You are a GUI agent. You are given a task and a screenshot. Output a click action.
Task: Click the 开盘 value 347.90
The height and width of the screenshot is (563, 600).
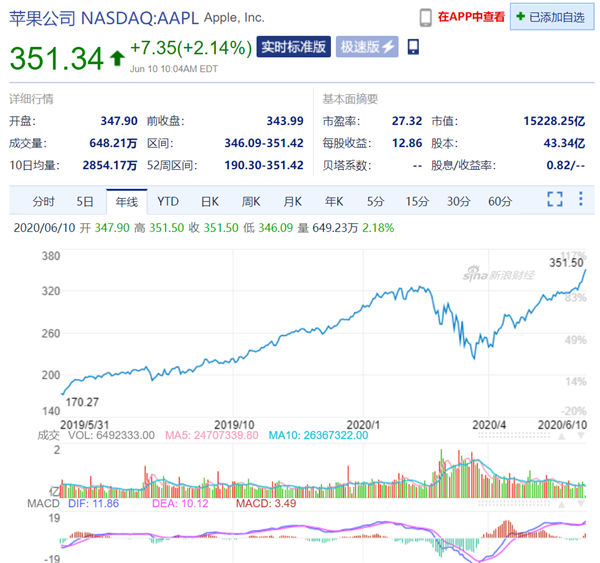pyautogui.click(x=119, y=121)
